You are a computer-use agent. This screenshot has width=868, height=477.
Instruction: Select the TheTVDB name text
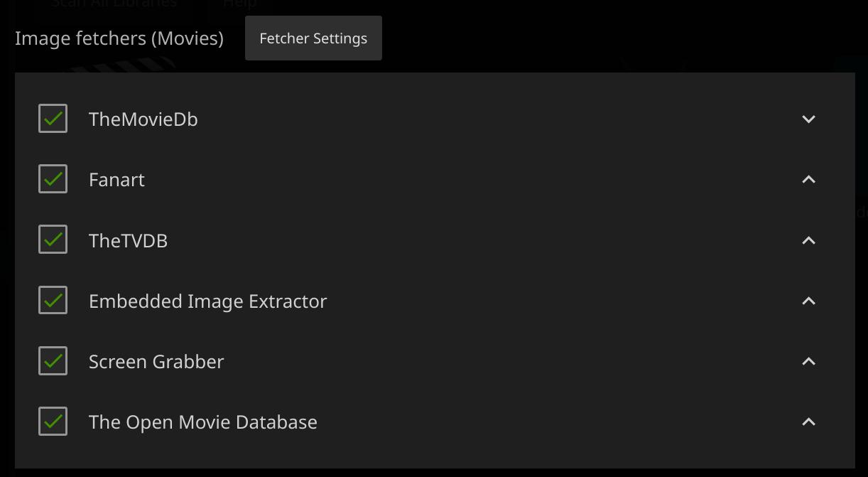pyautogui.click(x=128, y=241)
